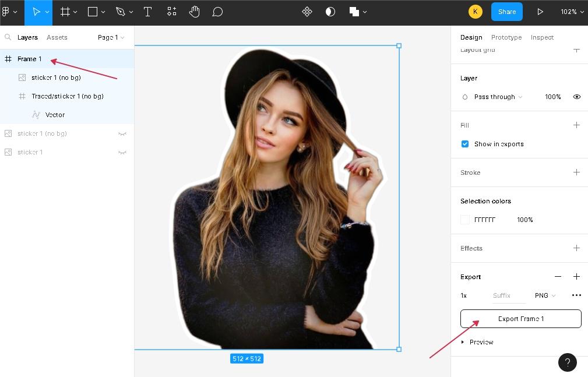
Task: Switch to the Assets tab
Action: pos(57,37)
